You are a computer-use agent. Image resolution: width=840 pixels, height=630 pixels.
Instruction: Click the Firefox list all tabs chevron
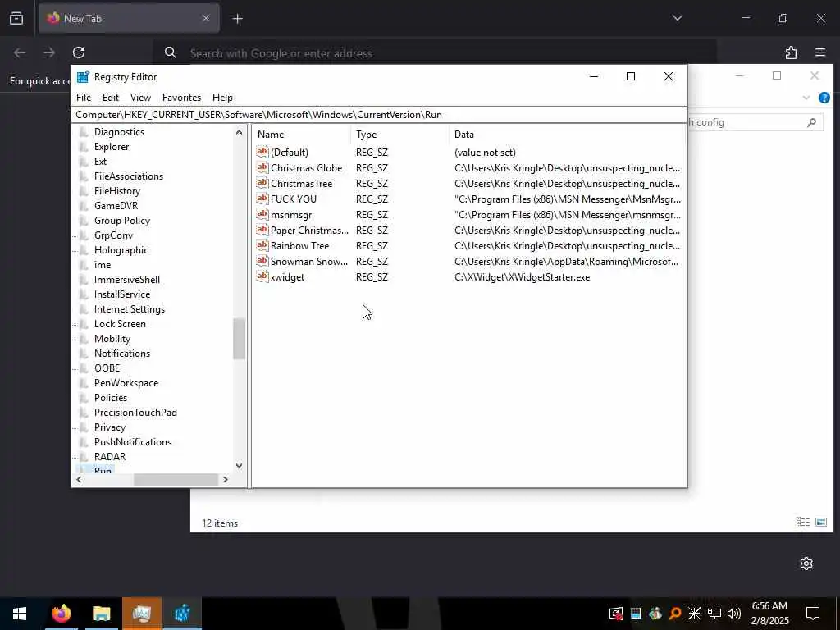pos(677,18)
